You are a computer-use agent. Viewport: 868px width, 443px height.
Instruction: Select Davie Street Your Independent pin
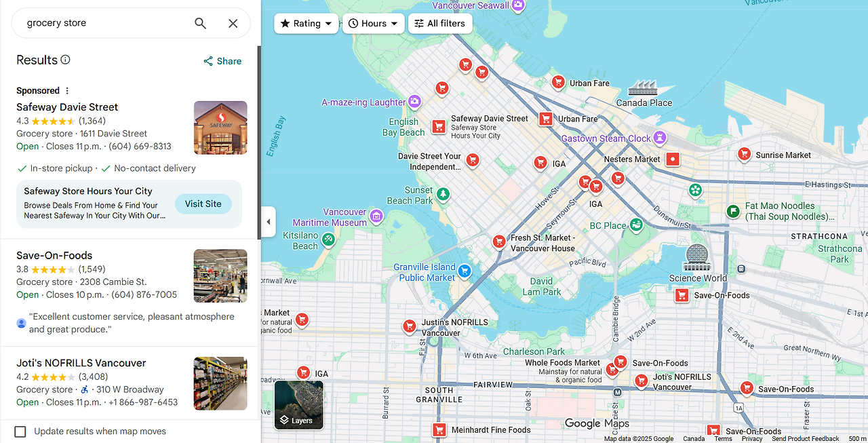coord(473,160)
